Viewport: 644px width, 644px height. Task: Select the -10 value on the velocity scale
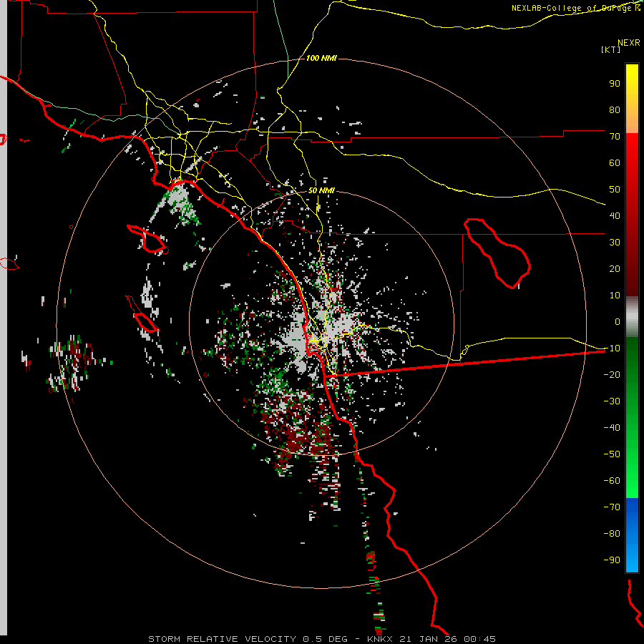click(612, 348)
